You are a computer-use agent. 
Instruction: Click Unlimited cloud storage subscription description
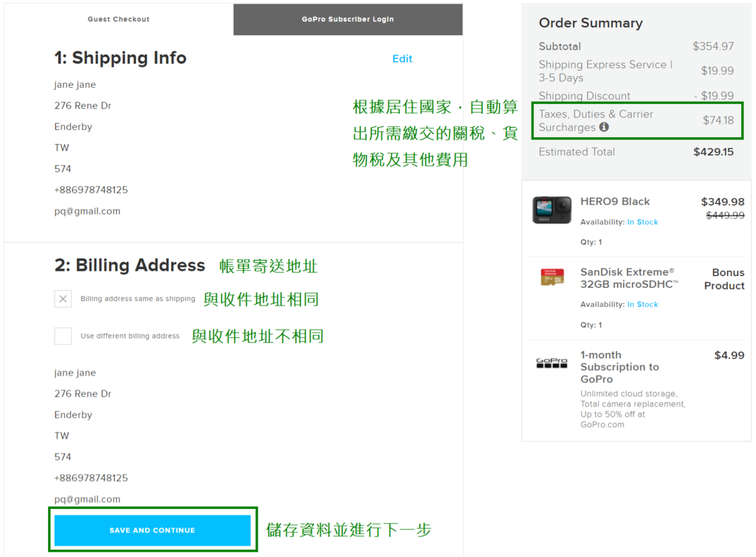pyautogui.click(x=633, y=409)
